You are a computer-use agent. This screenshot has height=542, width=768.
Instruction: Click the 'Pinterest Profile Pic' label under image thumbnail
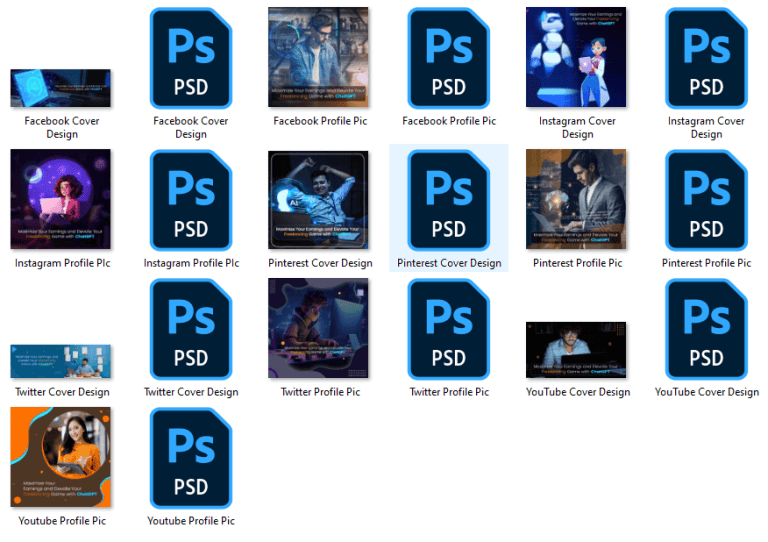tap(577, 263)
